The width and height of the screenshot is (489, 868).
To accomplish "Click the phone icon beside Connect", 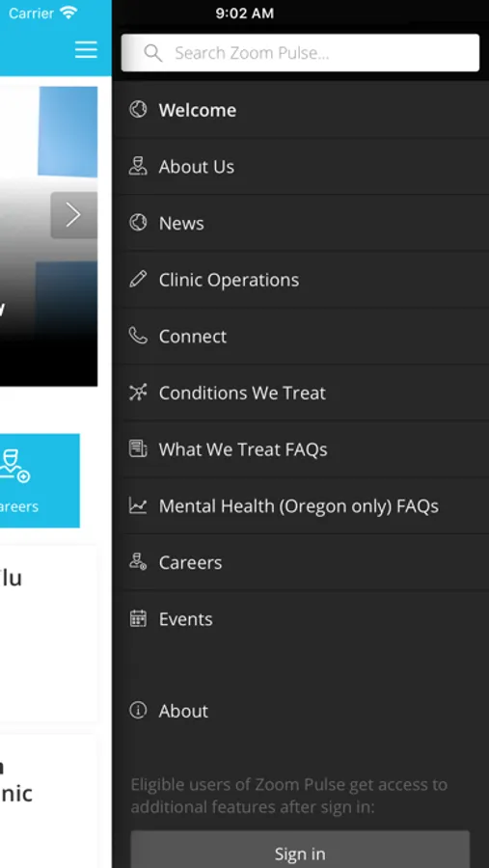I will point(138,336).
